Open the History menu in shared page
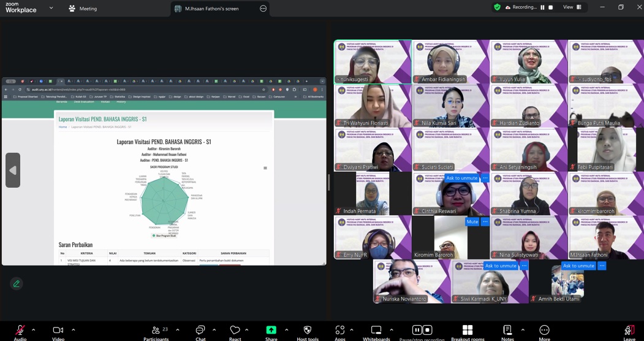 (121, 102)
